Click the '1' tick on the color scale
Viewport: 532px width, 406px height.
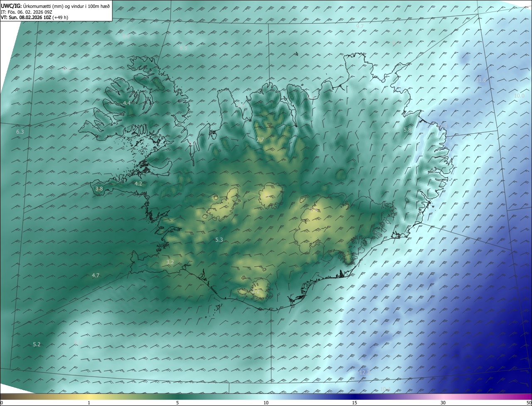(89, 403)
